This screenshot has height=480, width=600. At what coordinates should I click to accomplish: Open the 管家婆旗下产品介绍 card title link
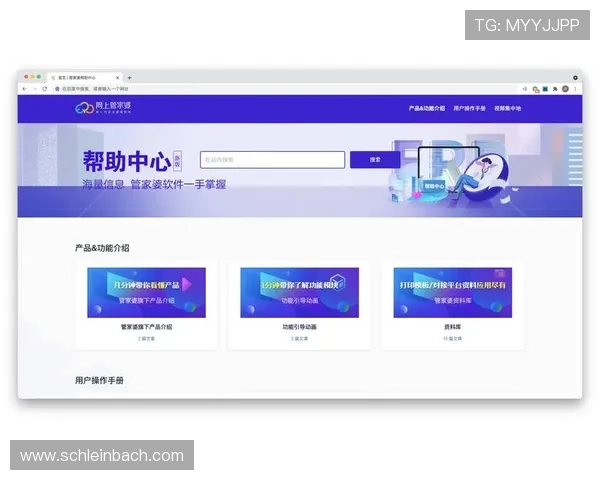tap(147, 327)
